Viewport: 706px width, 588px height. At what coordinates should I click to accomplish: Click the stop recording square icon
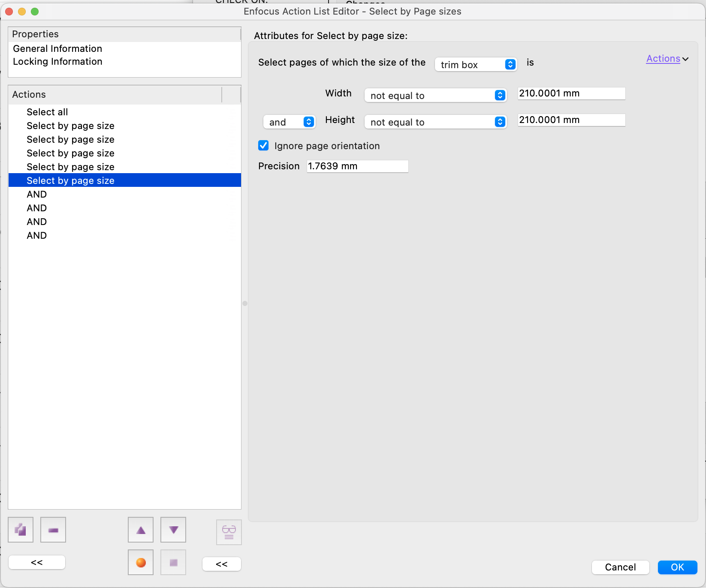click(173, 562)
